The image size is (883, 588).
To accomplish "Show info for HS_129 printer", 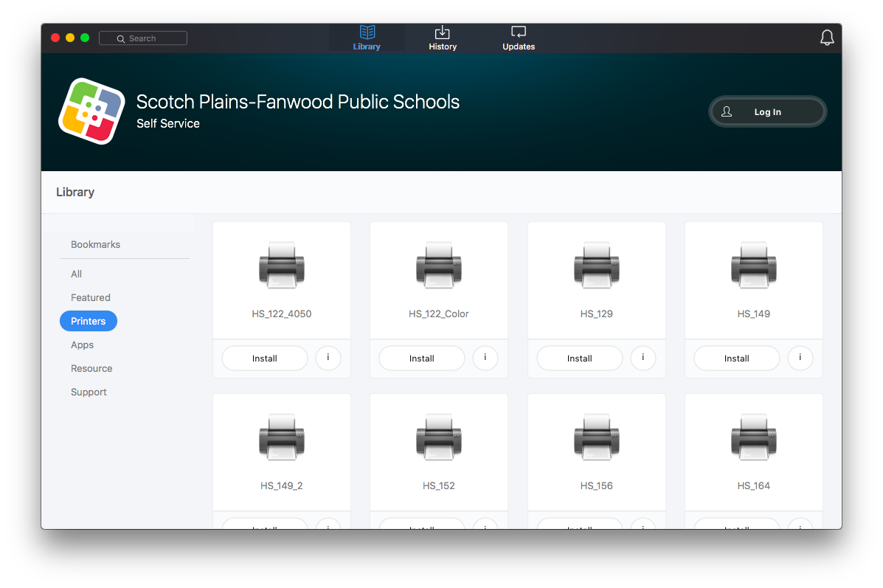I will pyautogui.click(x=643, y=358).
